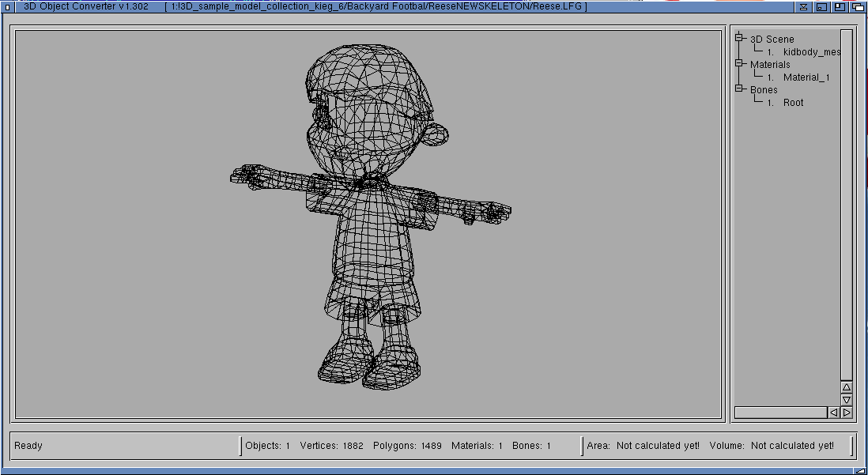Click the tree panel scroll down arrow
This screenshot has height=475, width=868.
[847, 399]
